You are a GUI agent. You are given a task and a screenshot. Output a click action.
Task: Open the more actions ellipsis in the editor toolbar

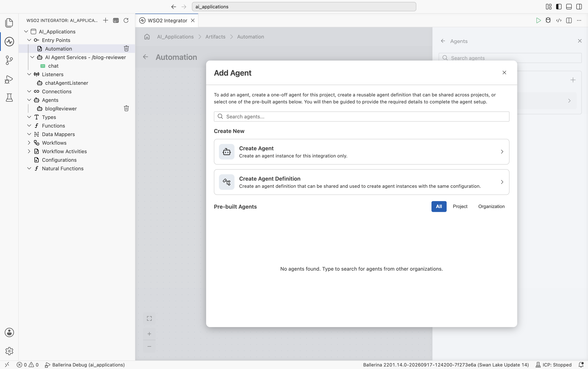pos(579,20)
